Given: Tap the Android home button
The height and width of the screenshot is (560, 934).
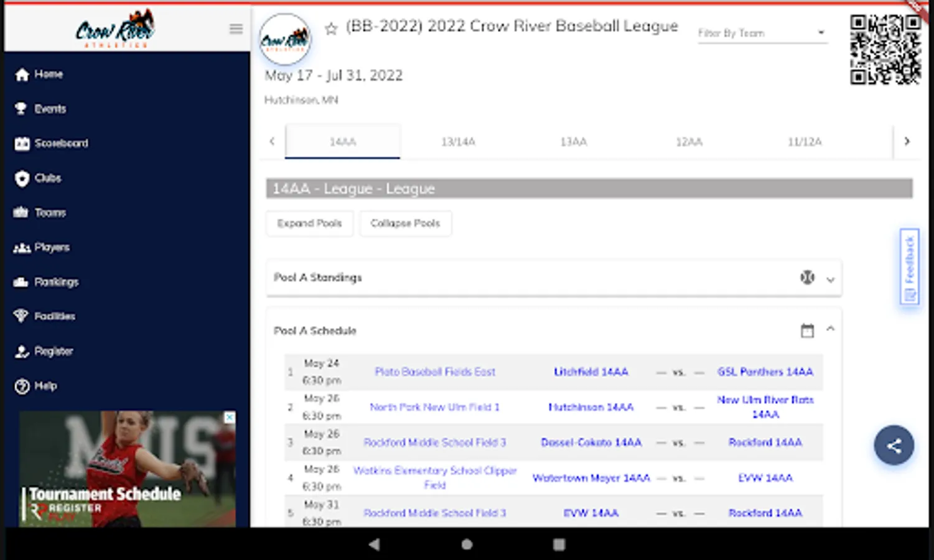Looking at the screenshot, I should (x=467, y=544).
